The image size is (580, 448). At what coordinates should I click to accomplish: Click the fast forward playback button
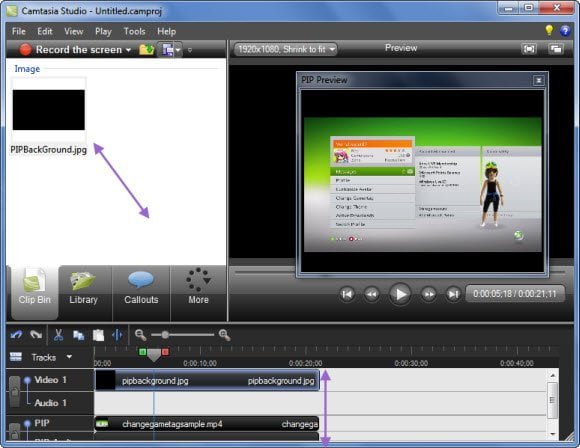point(429,294)
